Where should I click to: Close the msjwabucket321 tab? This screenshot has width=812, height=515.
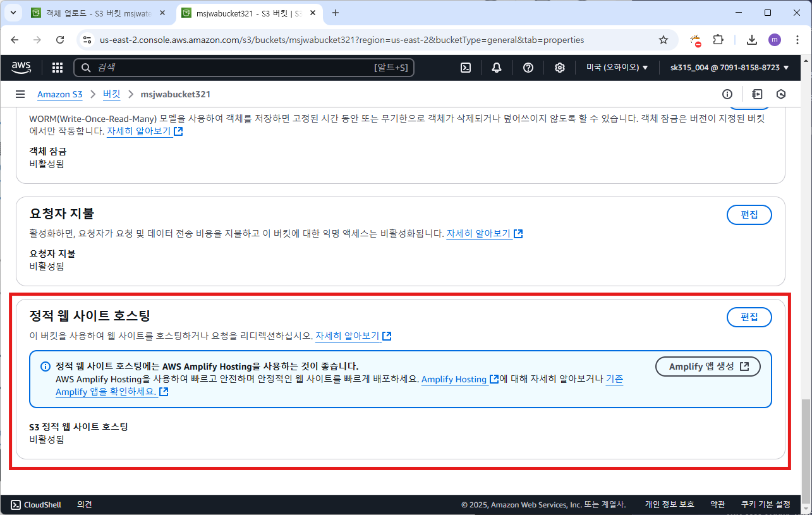coord(313,13)
